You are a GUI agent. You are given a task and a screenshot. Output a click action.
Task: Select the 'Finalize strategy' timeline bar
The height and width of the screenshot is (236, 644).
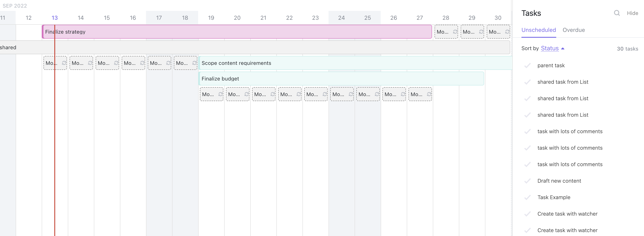pos(237,32)
